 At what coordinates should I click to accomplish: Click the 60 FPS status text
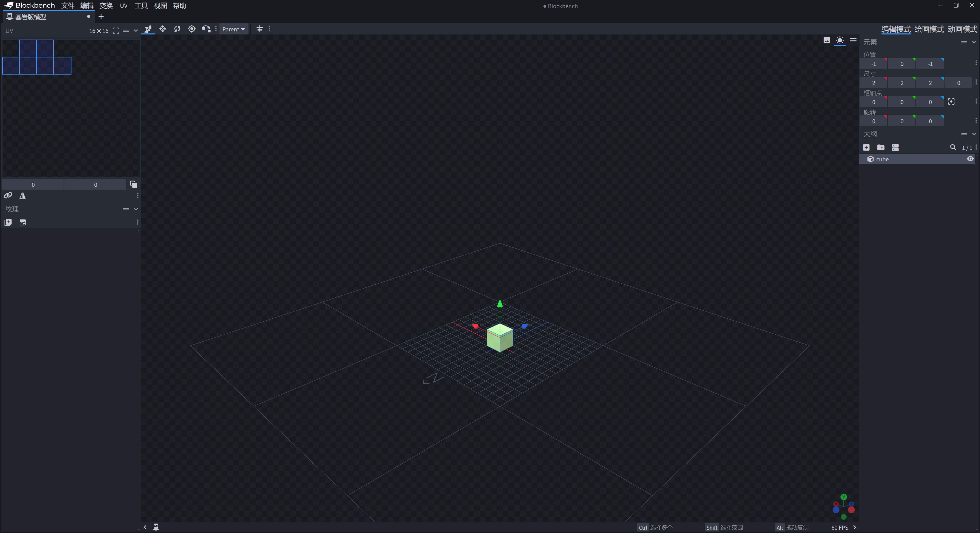(x=840, y=527)
